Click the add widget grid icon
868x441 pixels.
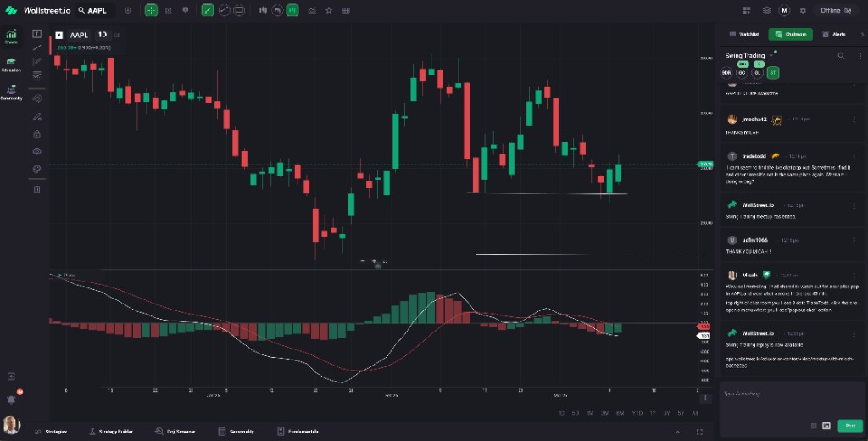click(746, 10)
